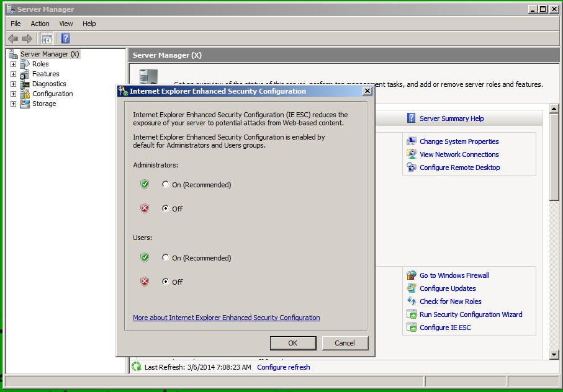
Task: Click the Configure IE ESC link
Action: (445, 327)
